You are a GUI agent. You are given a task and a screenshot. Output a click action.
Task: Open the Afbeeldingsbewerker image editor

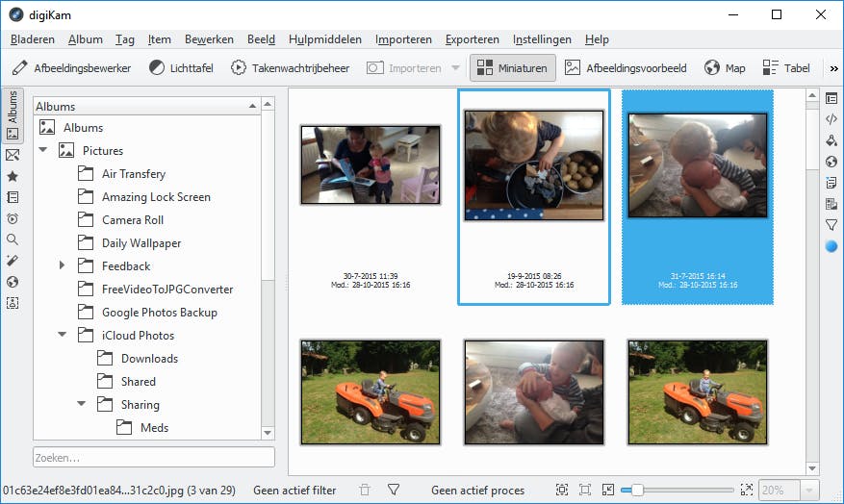(x=71, y=68)
